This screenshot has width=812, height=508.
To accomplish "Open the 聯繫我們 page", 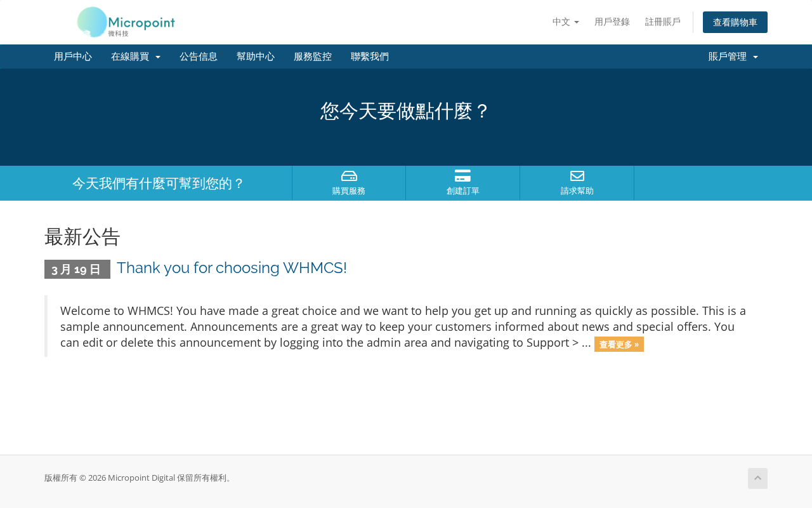I will [x=370, y=57].
